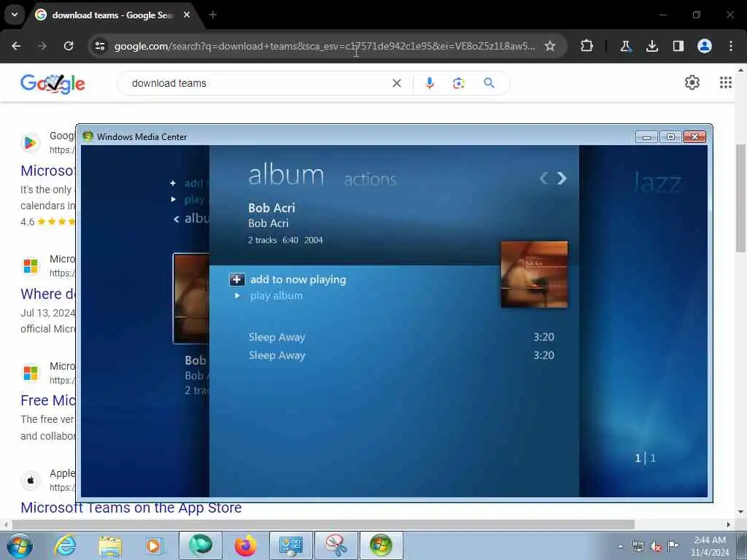Switch to Windows Media Center taskbar button
The height and width of the screenshot is (560, 747).
pos(381,545)
